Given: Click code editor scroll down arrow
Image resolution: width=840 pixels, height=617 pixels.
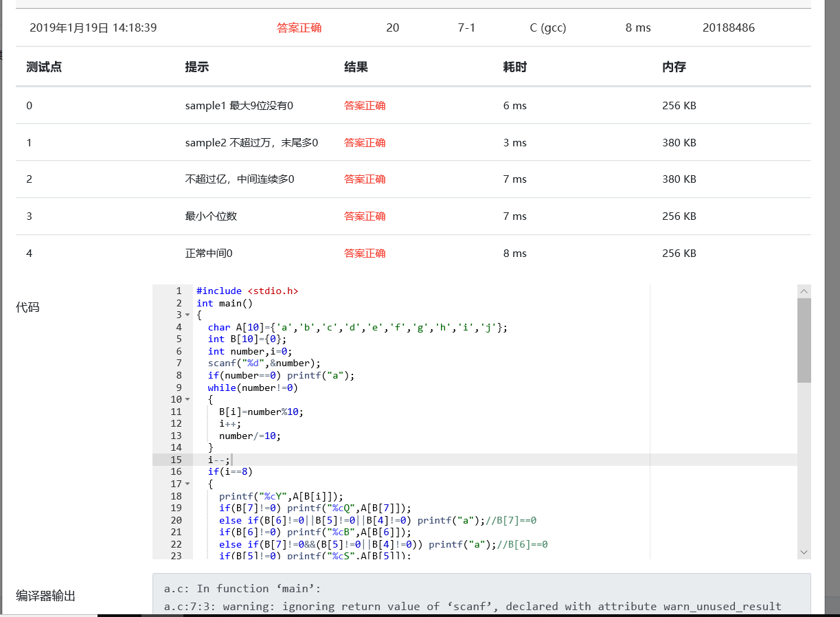Looking at the screenshot, I should click(x=804, y=552).
